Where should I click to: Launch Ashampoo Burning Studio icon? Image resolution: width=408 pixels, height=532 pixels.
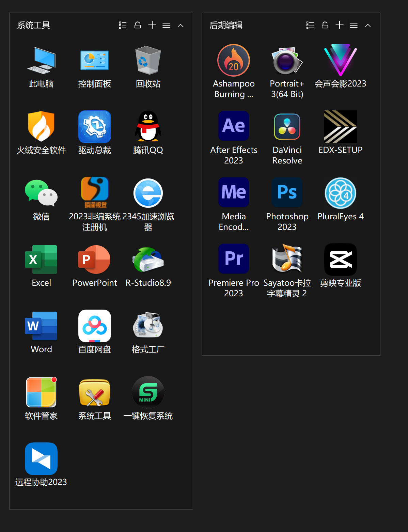point(234,60)
